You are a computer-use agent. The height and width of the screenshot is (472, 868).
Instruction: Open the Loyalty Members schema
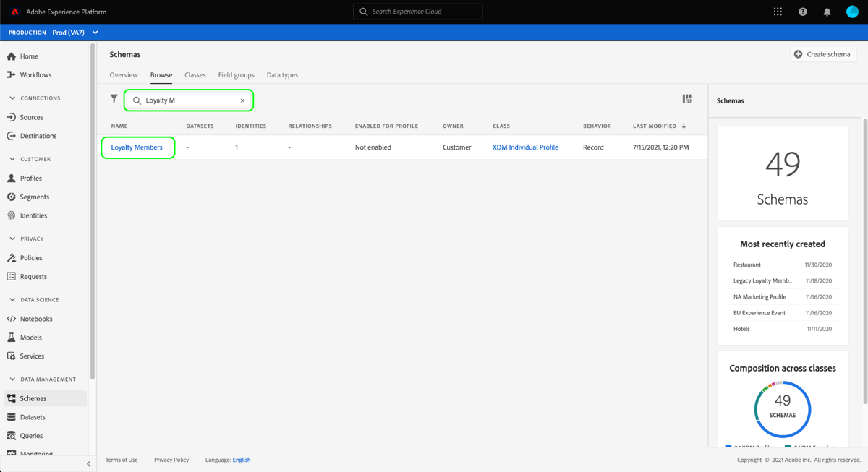tap(137, 147)
